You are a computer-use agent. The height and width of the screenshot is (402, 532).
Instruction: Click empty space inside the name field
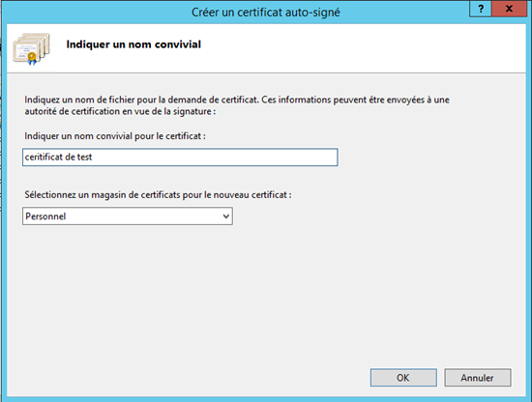pyautogui.click(x=217, y=157)
